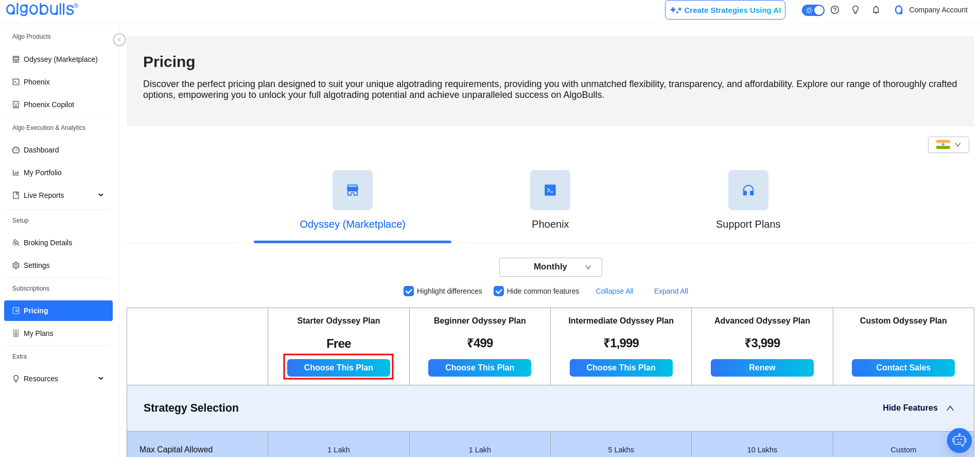Click the ₹499 price text
The image size is (980, 457).
(x=480, y=343)
